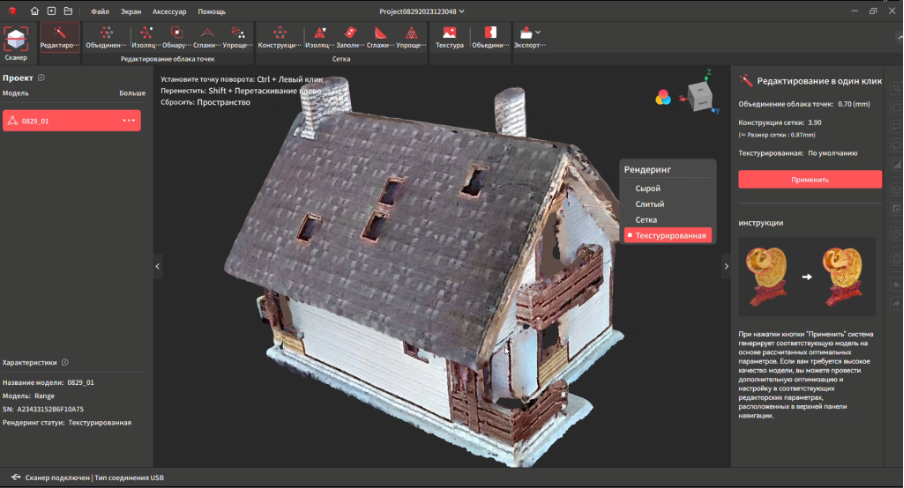
Task: Click the open folder icon in the title bar
Action: (67, 10)
